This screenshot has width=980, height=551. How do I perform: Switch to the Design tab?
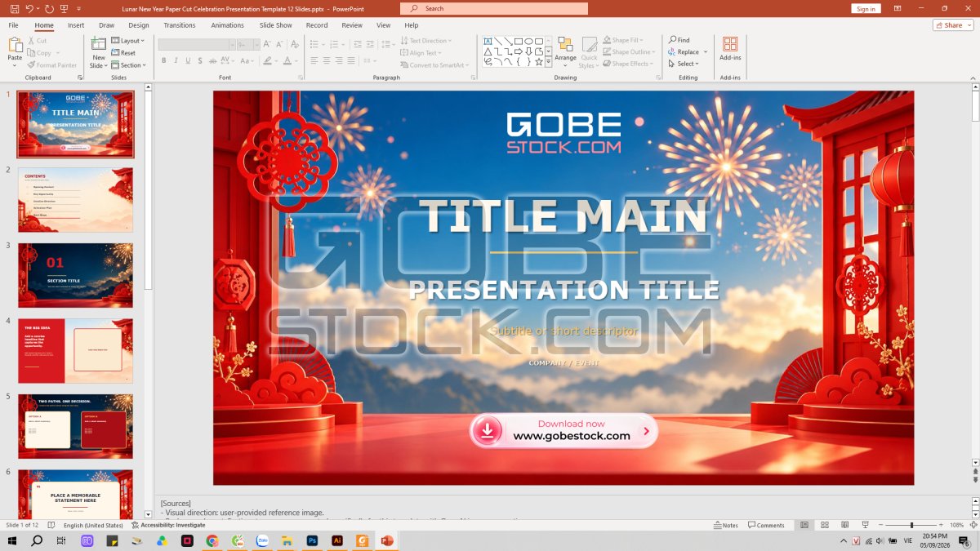[139, 25]
